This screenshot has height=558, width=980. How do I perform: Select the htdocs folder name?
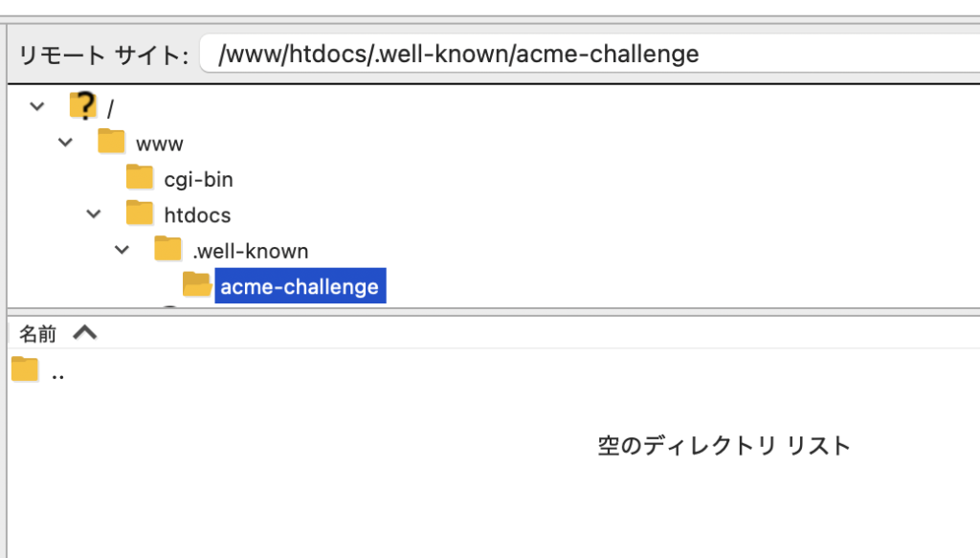click(197, 215)
